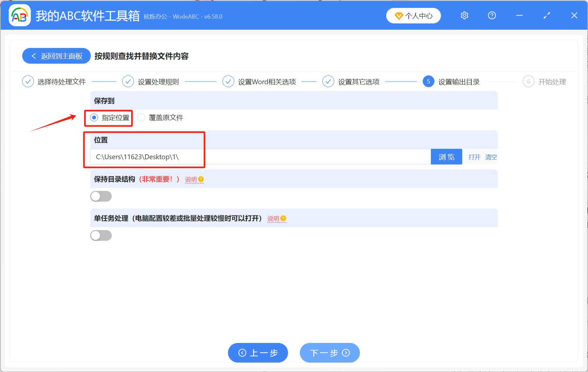The width and height of the screenshot is (588, 372).
Task: Click the 保存到 section header
Action: (294, 101)
